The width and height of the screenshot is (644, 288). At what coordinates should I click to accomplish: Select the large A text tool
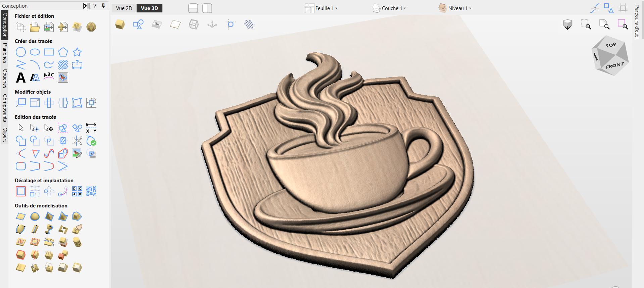click(x=21, y=78)
